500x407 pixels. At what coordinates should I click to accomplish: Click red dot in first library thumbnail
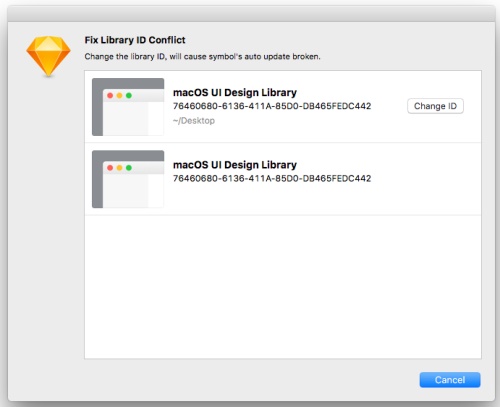110,96
